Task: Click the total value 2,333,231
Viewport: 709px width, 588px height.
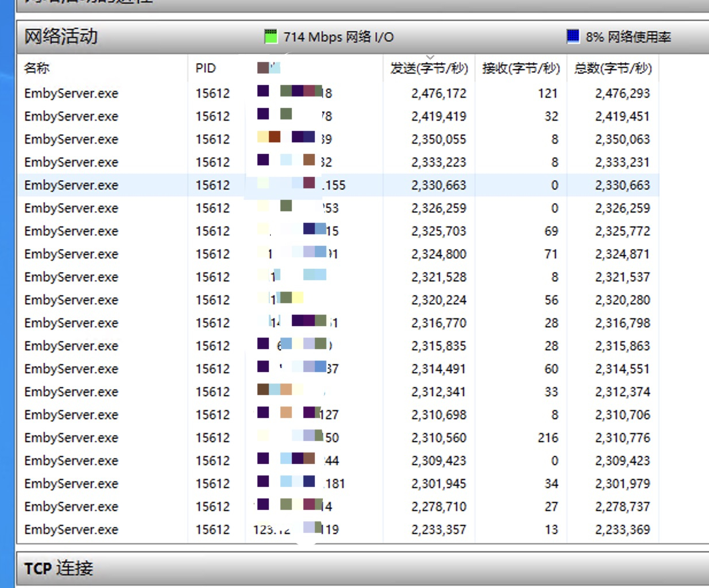Action: click(623, 162)
